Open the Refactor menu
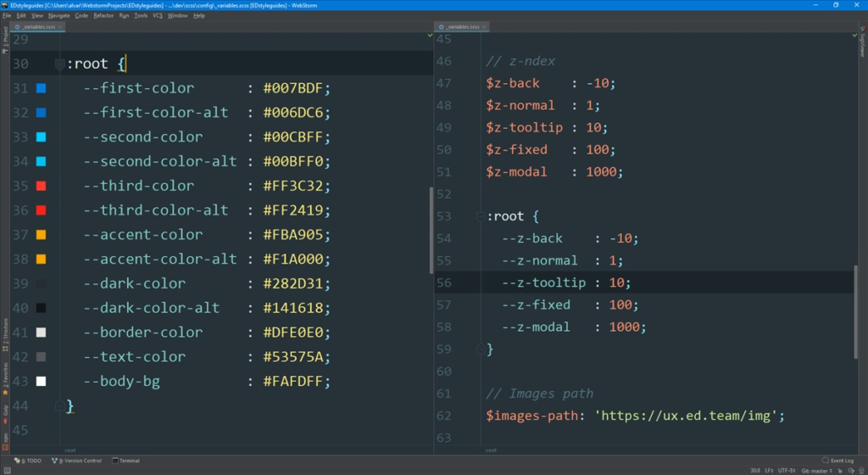Screen dimensions: 868x475 click(103, 15)
